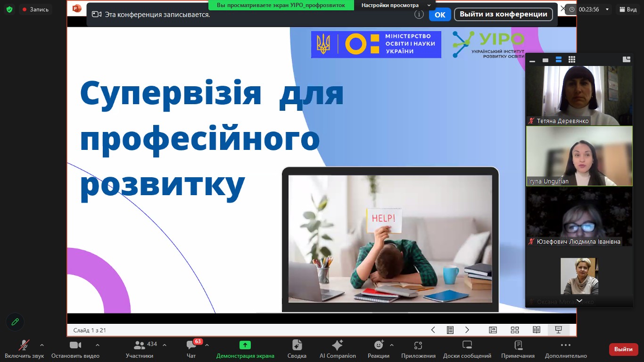Screen dimensions: 644x362
Task: Switch video panel to grid view
Action: point(571,60)
